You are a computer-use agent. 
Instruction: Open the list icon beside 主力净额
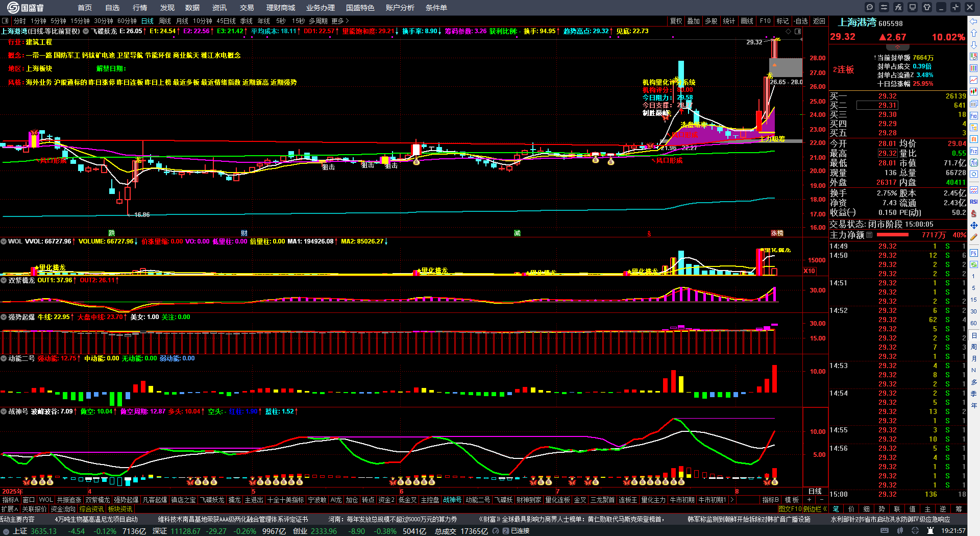tap(869, 235)
